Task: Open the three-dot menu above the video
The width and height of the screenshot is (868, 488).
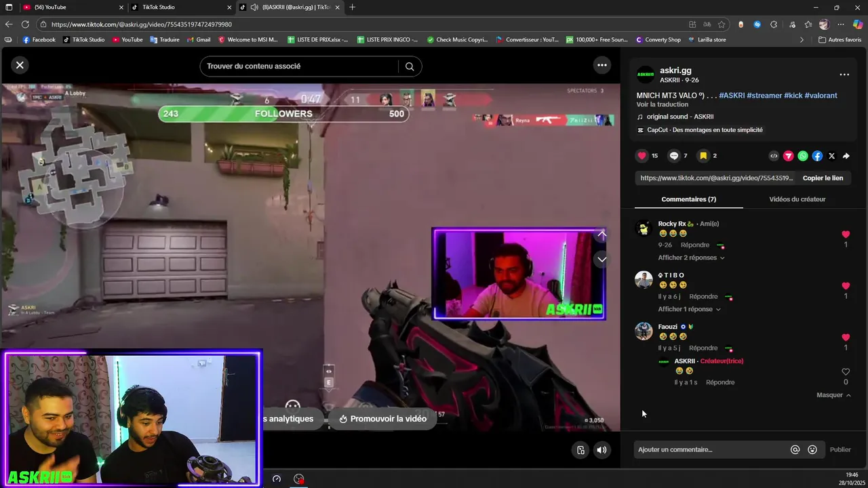Action: (601, 65)
